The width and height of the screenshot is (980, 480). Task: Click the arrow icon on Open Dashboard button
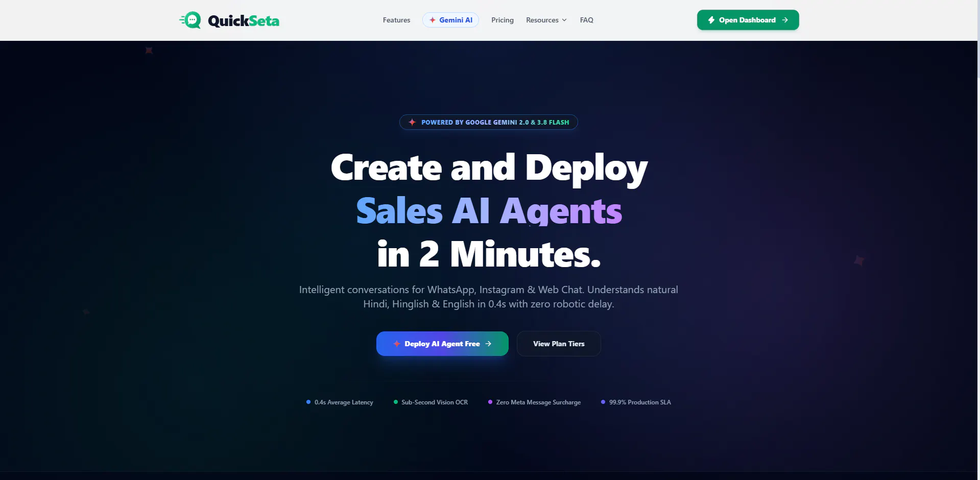click(x=785, y=20)
